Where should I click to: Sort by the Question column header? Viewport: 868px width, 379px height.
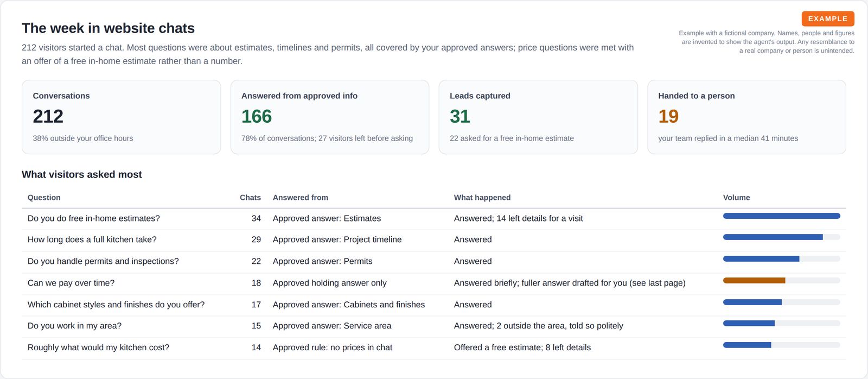[44, 198]
